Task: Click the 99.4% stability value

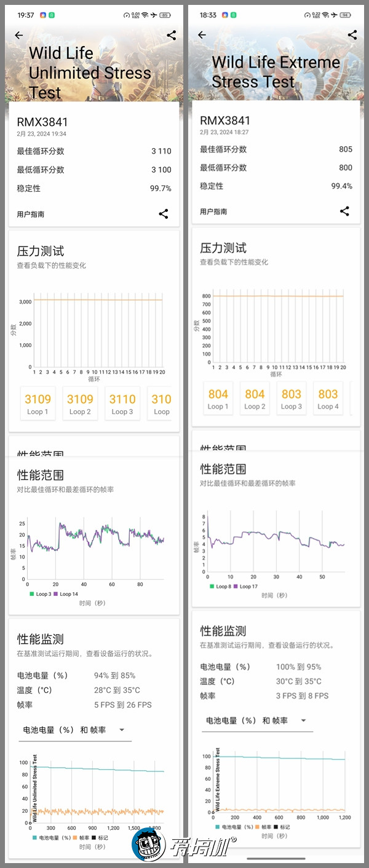Action: pos(342,186)
